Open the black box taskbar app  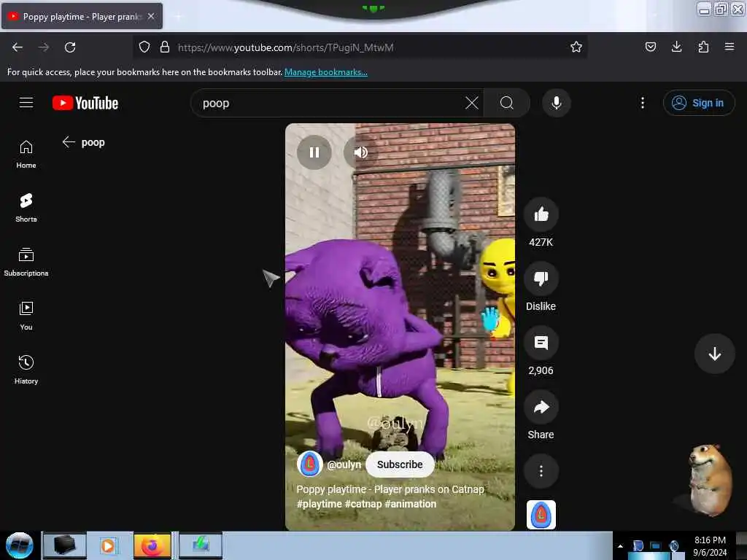point(64,545)
